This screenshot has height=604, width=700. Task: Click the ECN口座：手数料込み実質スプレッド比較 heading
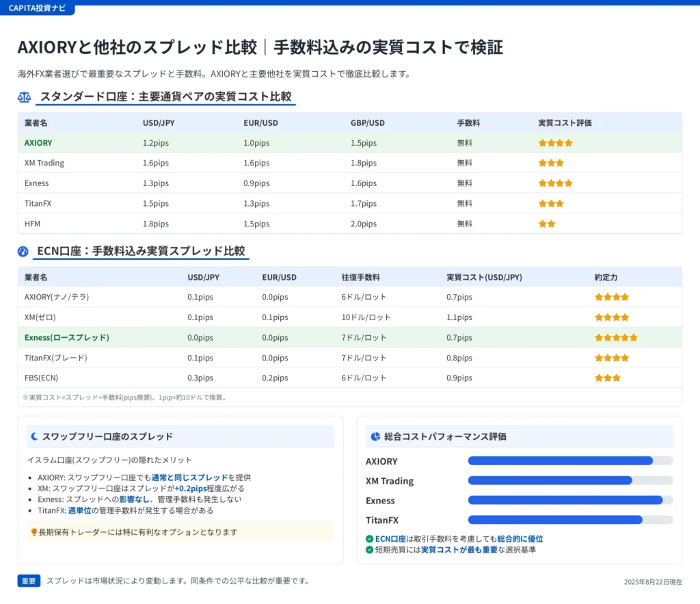[x=141, y=251]
